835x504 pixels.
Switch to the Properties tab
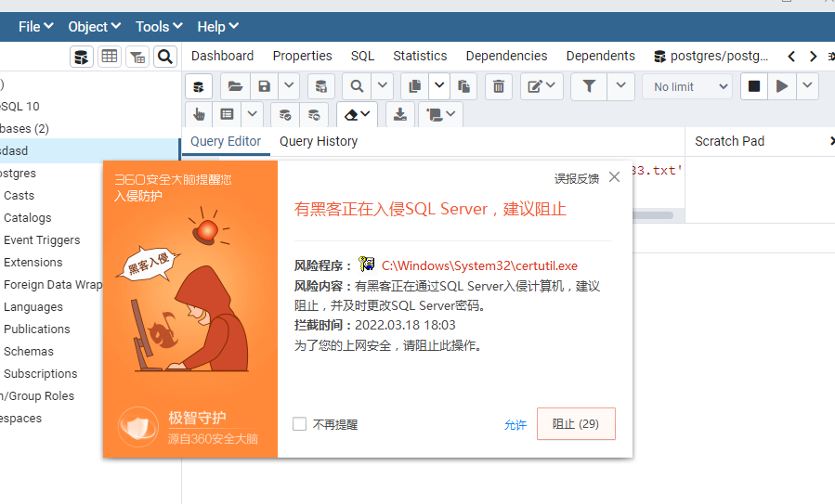302,56
